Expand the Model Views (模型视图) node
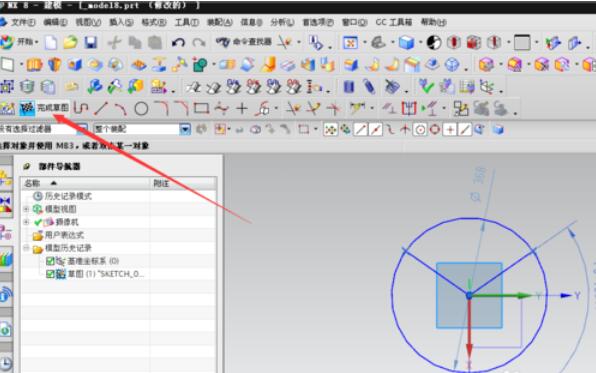This screenshot has width=596, height=373. [x=26, y=209]
